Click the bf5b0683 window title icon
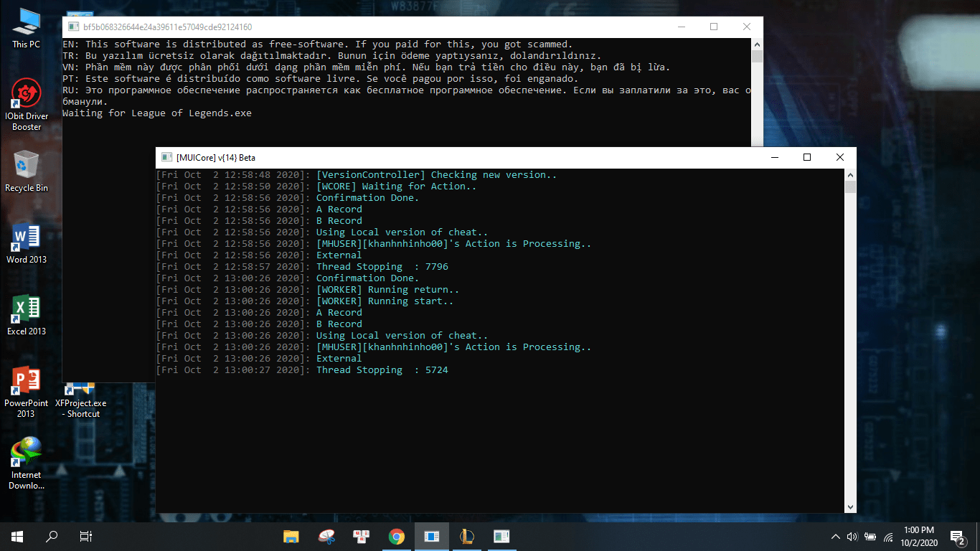This screenshot has height=551, width=980. click(73, 27)
